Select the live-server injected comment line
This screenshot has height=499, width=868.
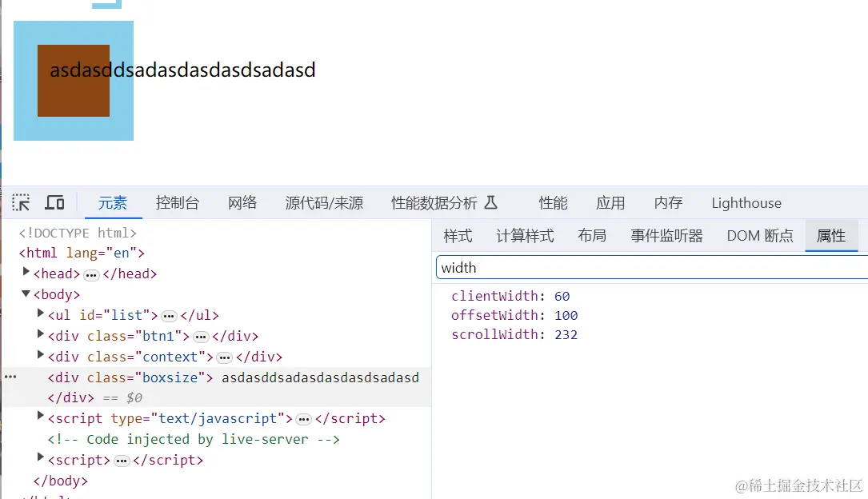[193, 440]
